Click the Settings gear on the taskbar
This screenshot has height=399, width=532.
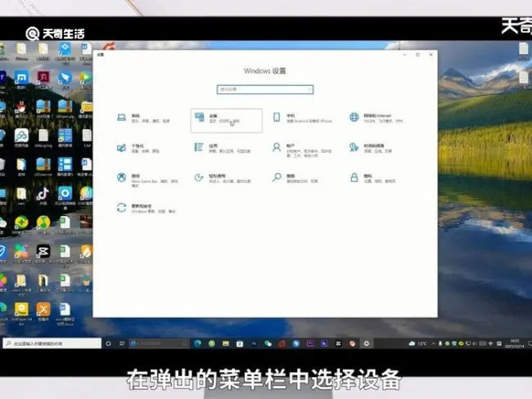click(367, 343)
